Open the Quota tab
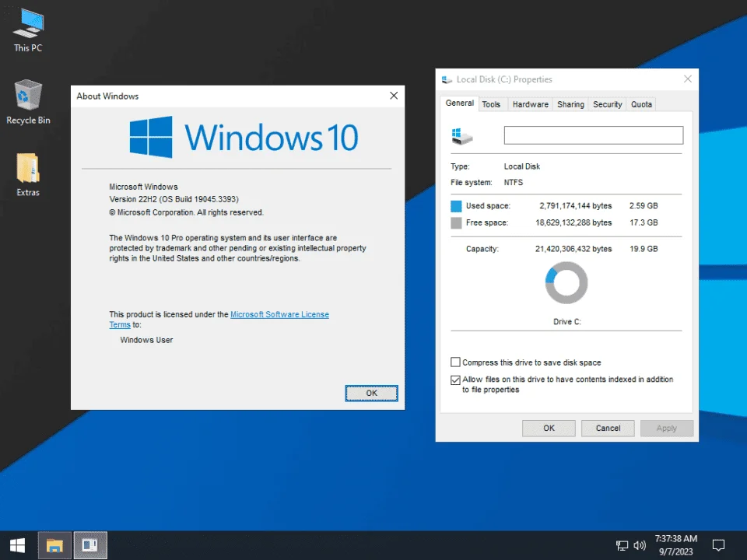 tap(641, 104)
